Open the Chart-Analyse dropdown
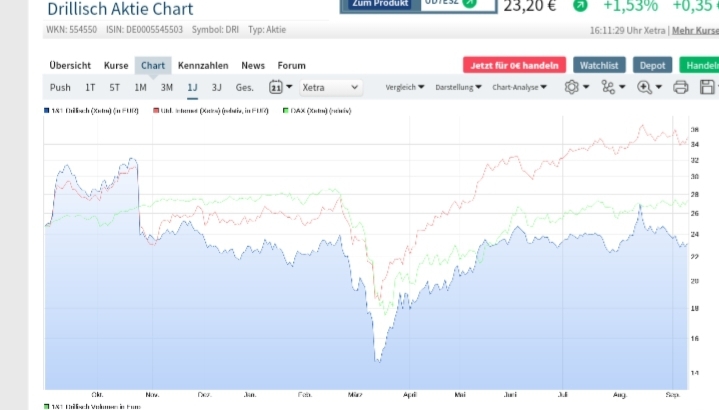 coord(520,88)
